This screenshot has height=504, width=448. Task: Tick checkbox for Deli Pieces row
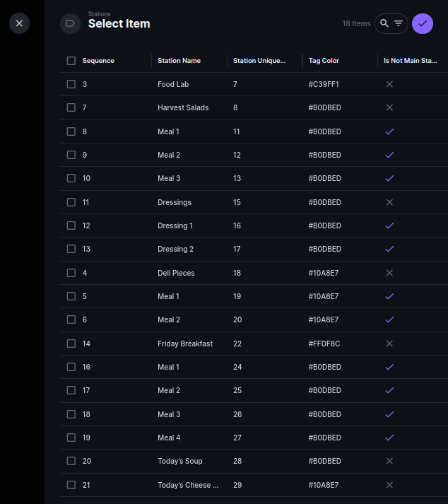[71, 273]
